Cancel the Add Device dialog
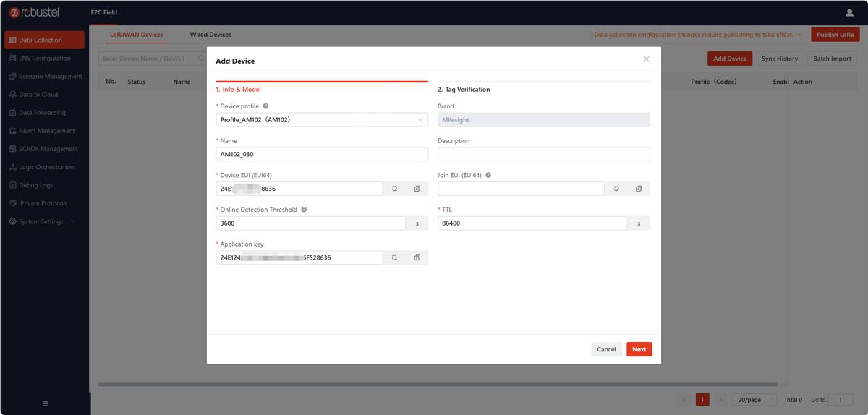The image size is (868, 415). click(606, 349)
